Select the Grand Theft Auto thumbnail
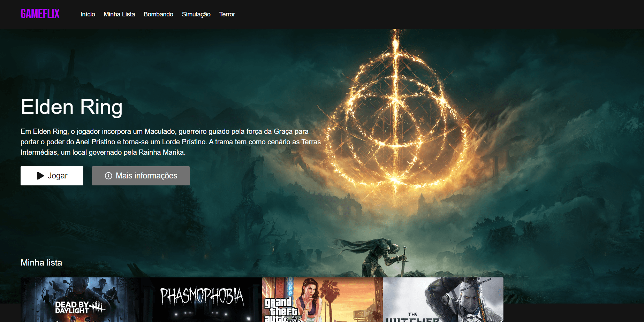Image resolution: width=644 pixels, height=322 pixels. [x=323, y=300]
